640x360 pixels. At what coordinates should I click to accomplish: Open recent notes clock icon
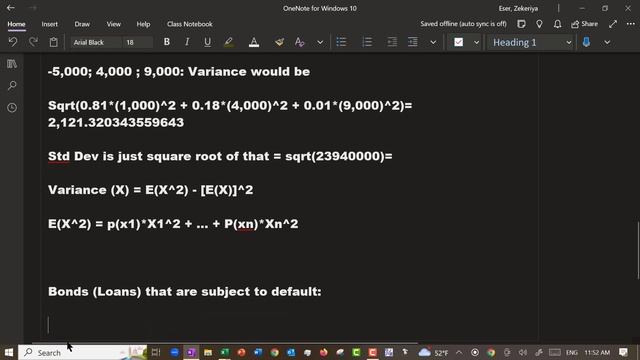[12, 108]
